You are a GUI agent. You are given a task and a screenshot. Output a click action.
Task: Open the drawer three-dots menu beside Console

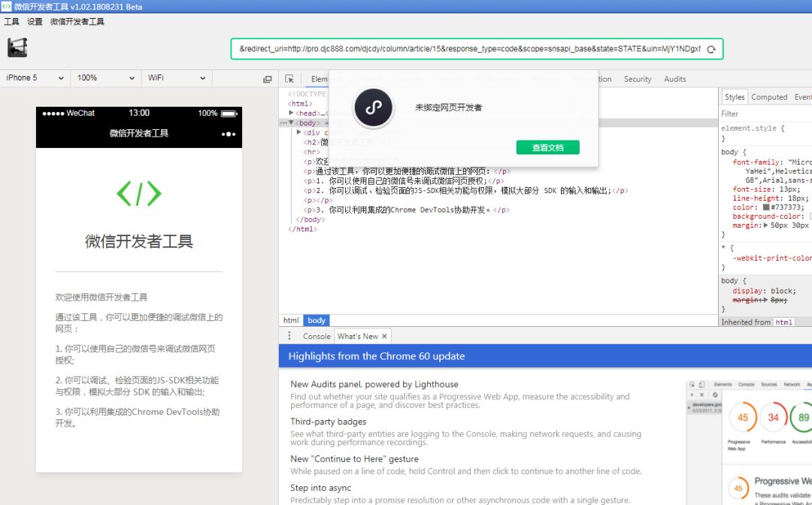[x=289, y=336]
